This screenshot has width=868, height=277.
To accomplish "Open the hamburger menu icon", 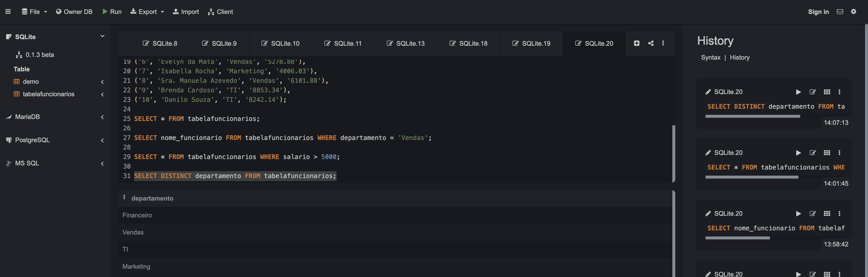I will (x=8, y=12).
